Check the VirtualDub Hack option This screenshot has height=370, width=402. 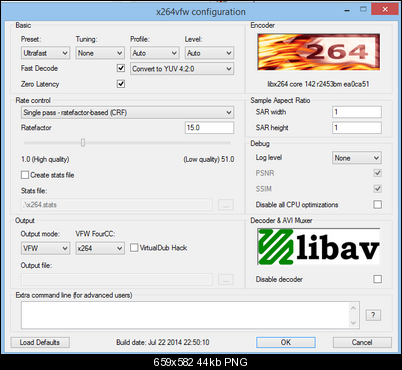[134, 248]
